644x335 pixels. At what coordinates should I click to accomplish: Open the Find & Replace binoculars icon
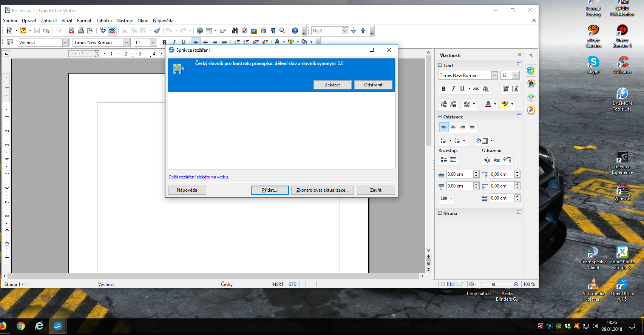[x=235, y=31]
